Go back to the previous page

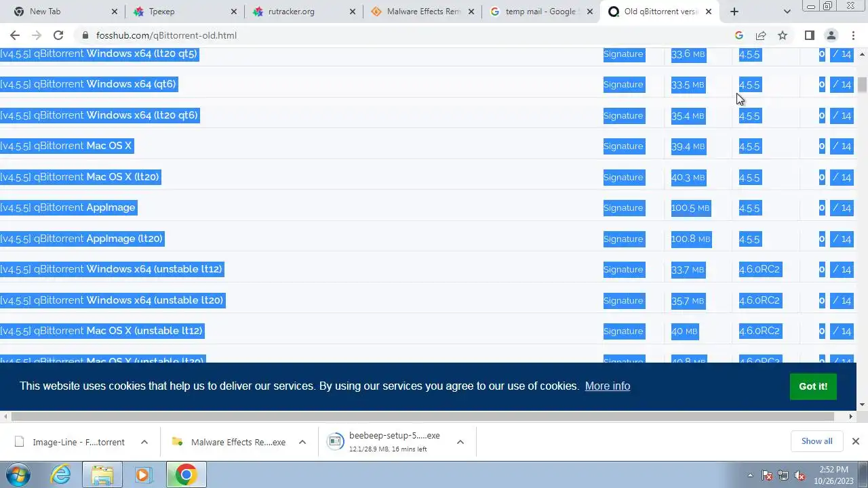click(15, 35)
